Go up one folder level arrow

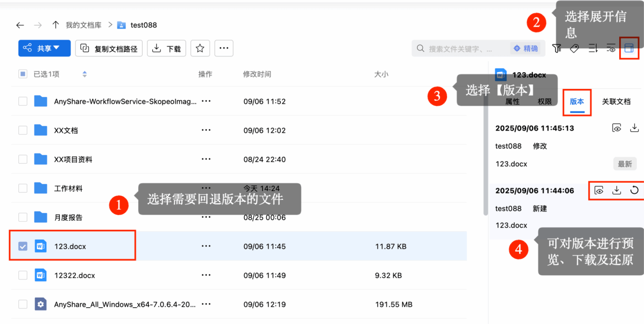pos(55,25)
